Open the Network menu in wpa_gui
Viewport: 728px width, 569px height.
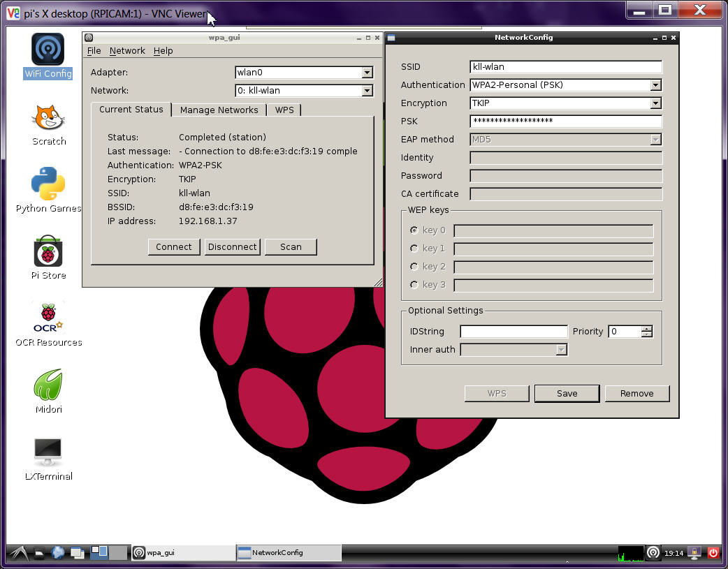click(x=127, y=51)
